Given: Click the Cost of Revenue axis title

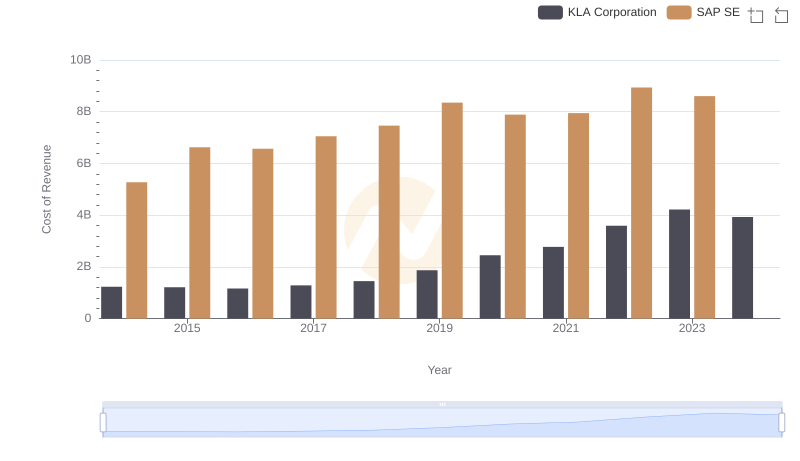Looking at the screenshot, I should [46, 189].
